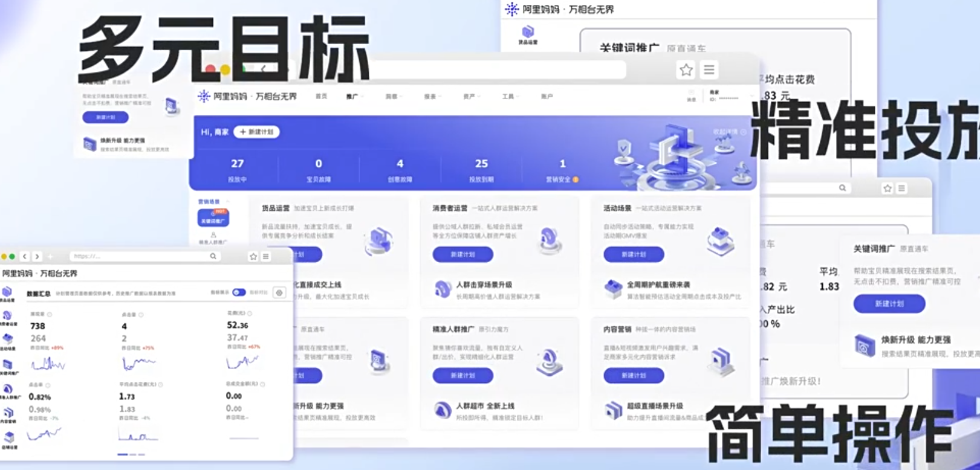Click the orange warning dot beside 营销安全
The image size is (980, 470).
[576, 179]
